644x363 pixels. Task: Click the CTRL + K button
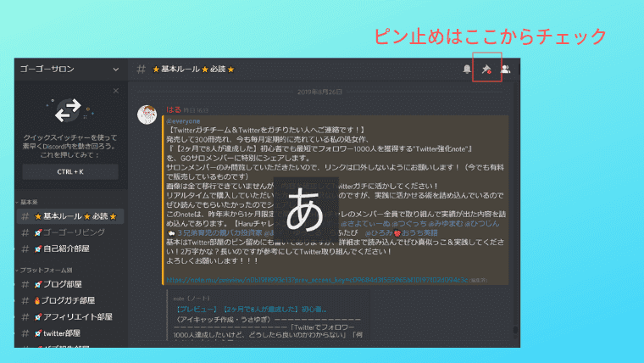pyautogui.click(x=70, y=172)
